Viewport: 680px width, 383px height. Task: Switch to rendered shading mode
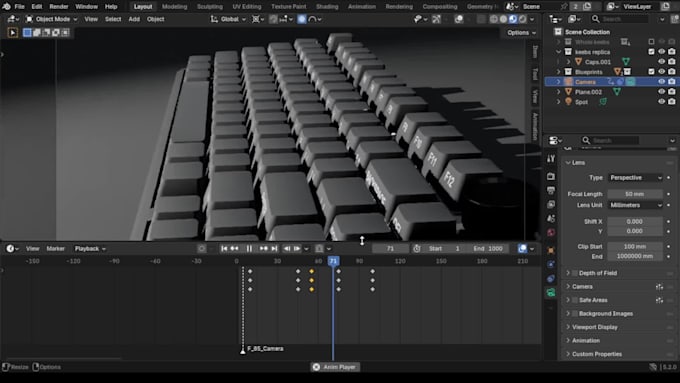click(x=523, y=19)
